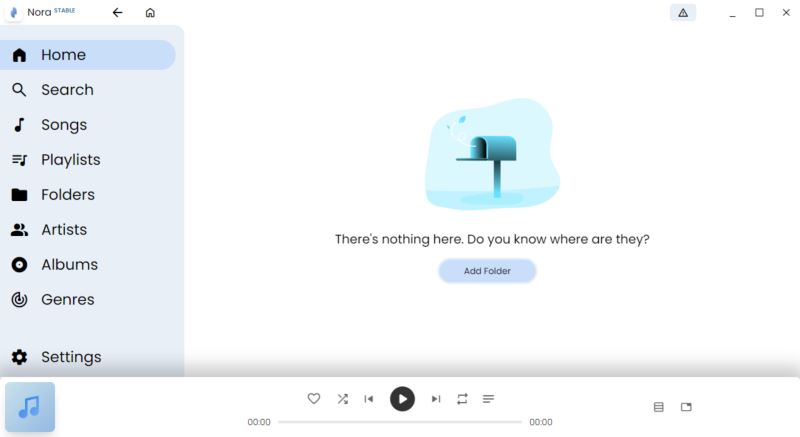Screen dimensions: 800x437
Task: Open the Folders page in sidebar
Action: click(88, 195)
